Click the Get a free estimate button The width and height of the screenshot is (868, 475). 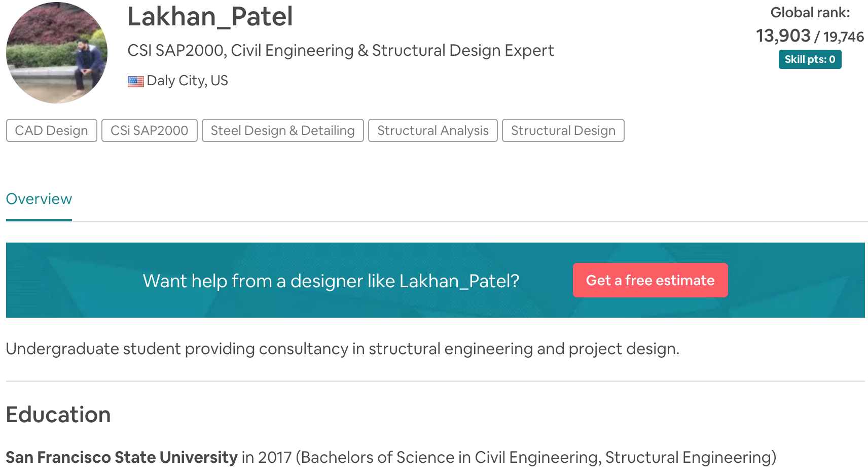[x=650, y=280]
